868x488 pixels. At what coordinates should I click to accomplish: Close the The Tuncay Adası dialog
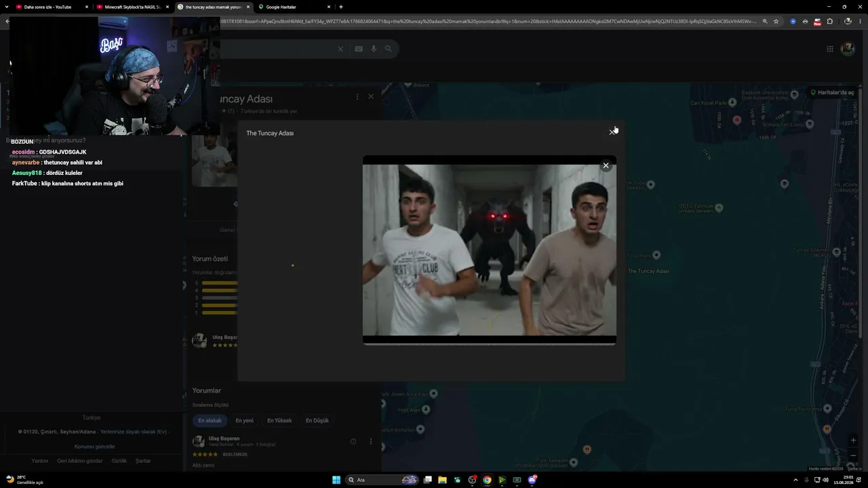pyautogui.click(x=612, y=131)
